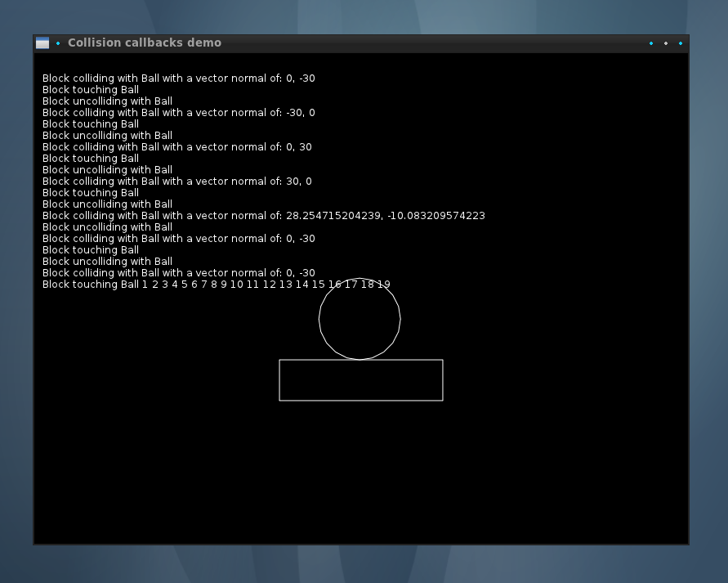
Task: Click inside the rectangular Block shape
Action: click(x=361, y=380)
